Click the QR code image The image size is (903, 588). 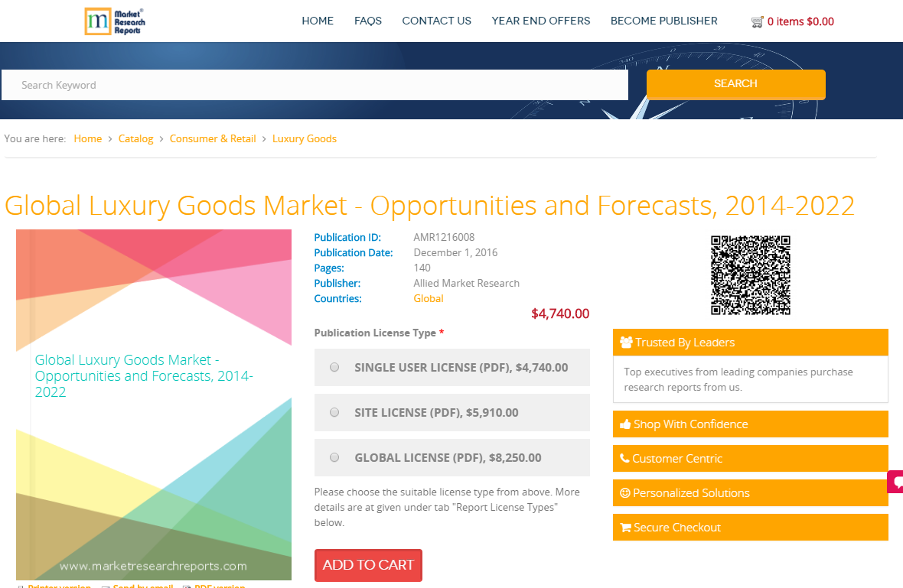pos(751,275)
